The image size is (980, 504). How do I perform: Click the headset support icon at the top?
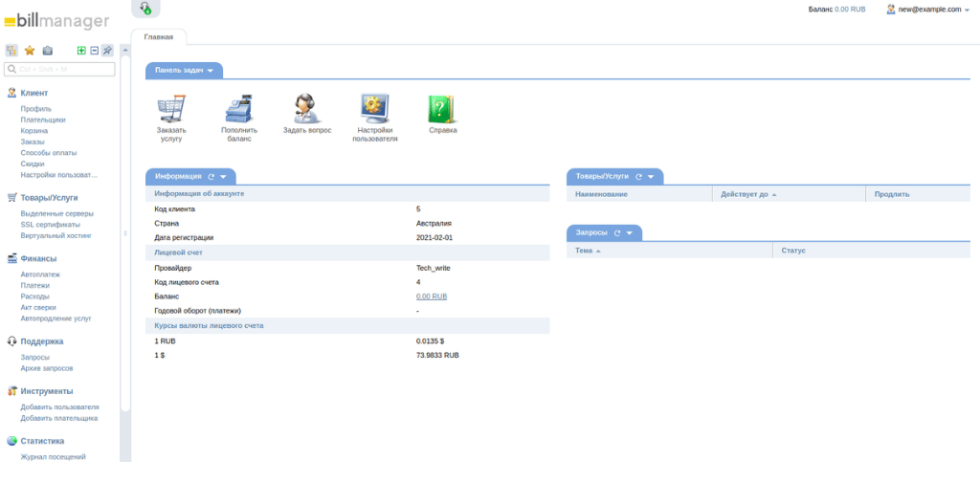point(145,8)
